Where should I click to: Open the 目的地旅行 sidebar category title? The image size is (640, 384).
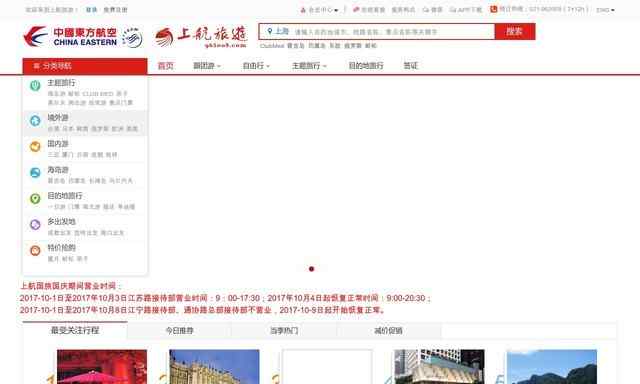point(65,196)
